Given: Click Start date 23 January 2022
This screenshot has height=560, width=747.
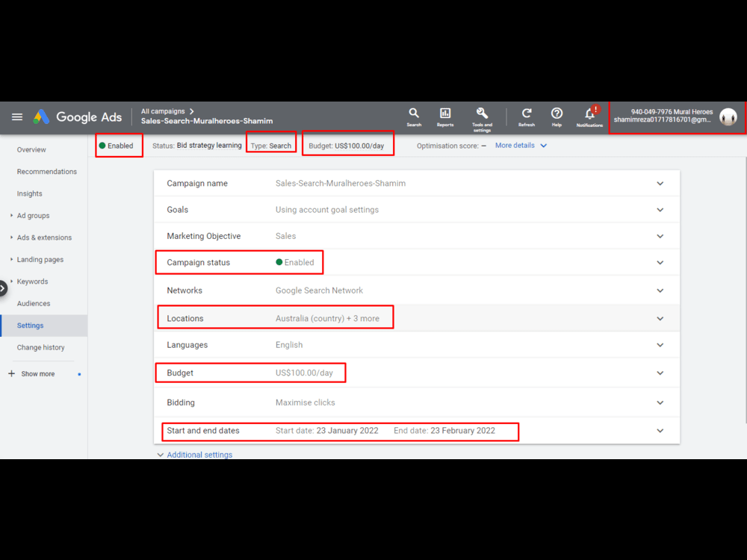Looking at the screenshot, I should (x=327, y=431).
